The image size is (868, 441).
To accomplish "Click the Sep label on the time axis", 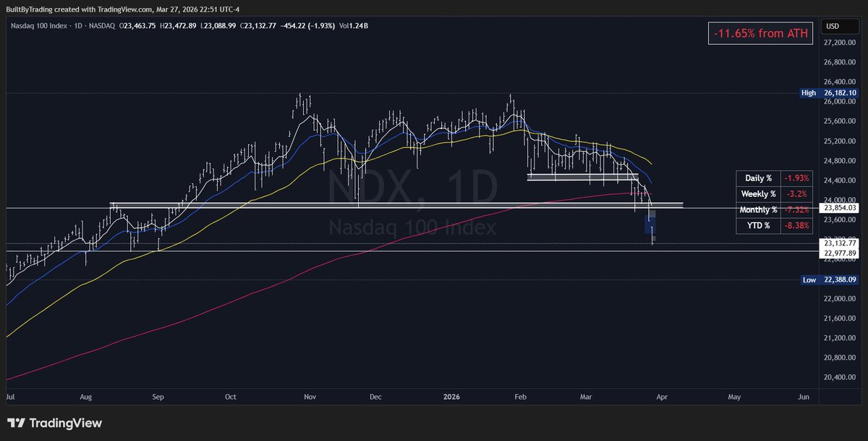I will click(158, 397).
